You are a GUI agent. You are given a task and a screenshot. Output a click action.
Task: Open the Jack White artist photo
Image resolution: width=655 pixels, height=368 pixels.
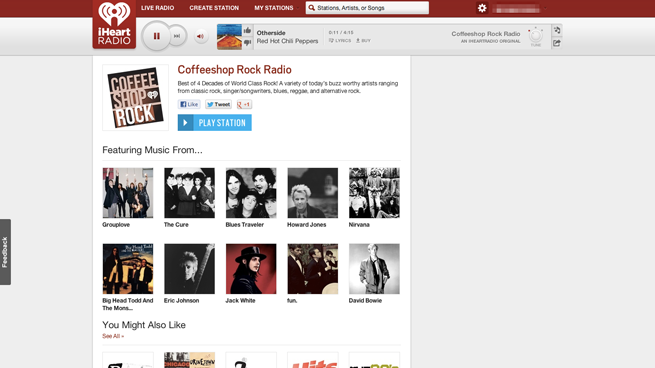(x=251, y=269)
